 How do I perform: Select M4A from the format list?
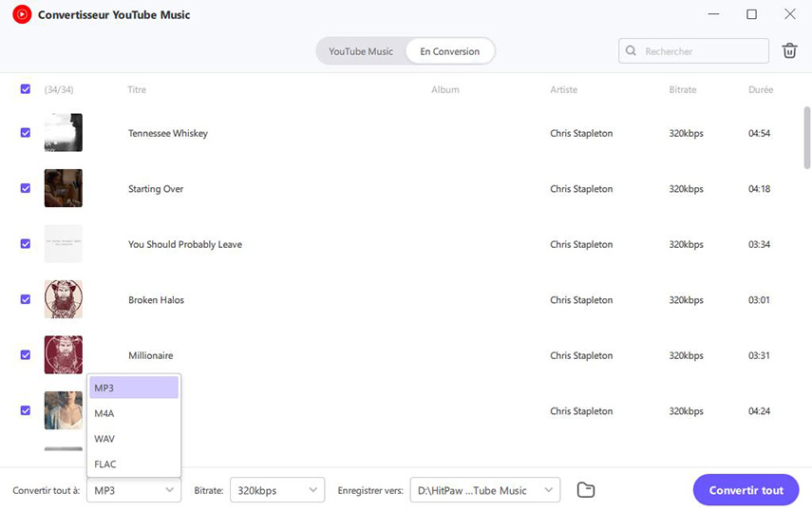[133, 413]
